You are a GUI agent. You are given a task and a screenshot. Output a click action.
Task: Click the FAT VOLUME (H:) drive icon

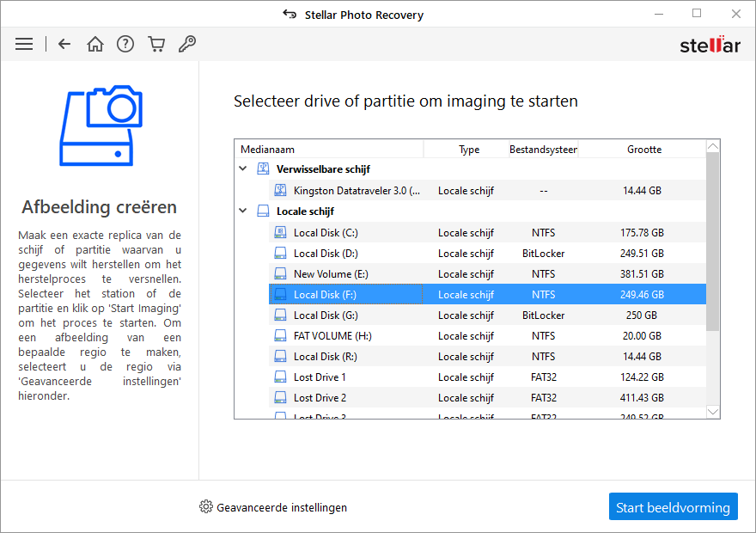click(x=280, y=336)
